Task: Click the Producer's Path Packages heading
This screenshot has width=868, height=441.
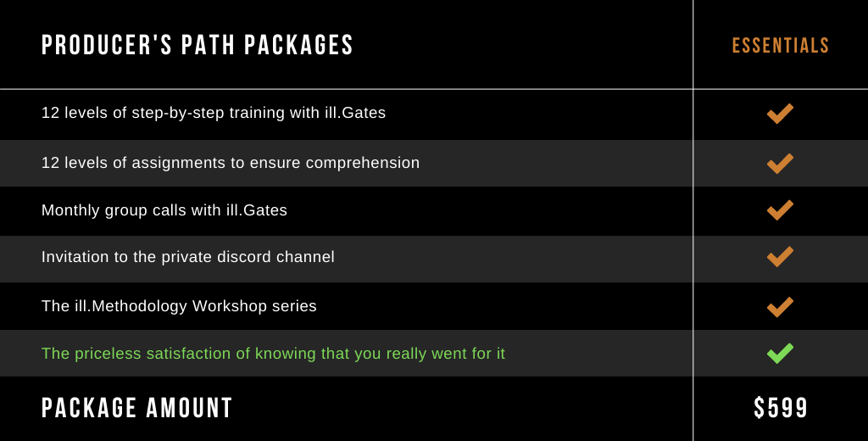Action: 197,45
